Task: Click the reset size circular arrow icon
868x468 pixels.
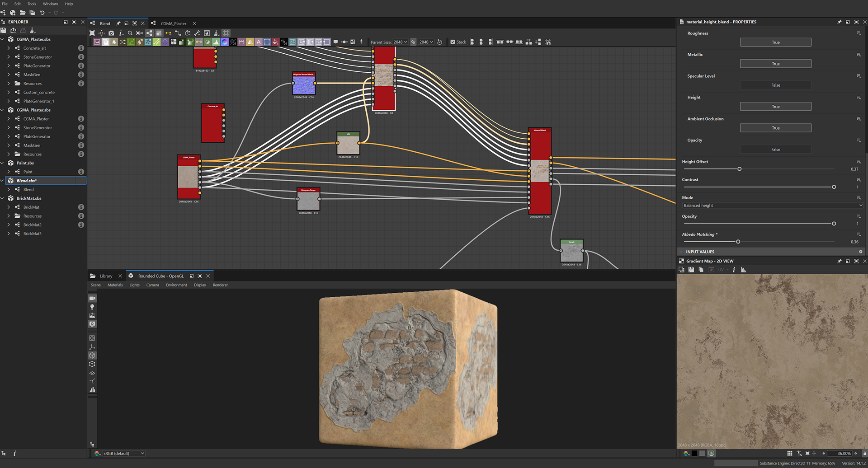Action: [x=439, y=42]
